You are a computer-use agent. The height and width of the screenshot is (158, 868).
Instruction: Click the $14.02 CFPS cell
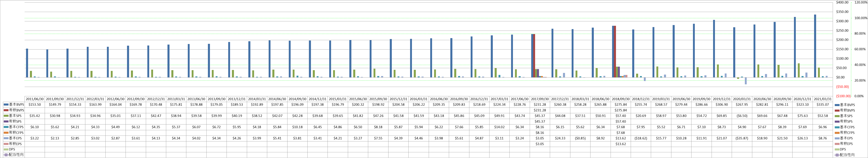pos(500,127)
